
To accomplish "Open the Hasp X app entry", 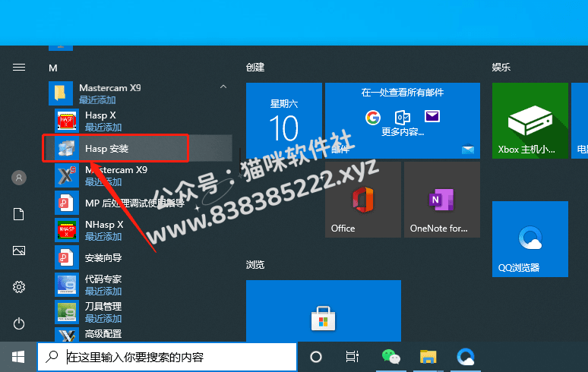I will click(141, 121).
